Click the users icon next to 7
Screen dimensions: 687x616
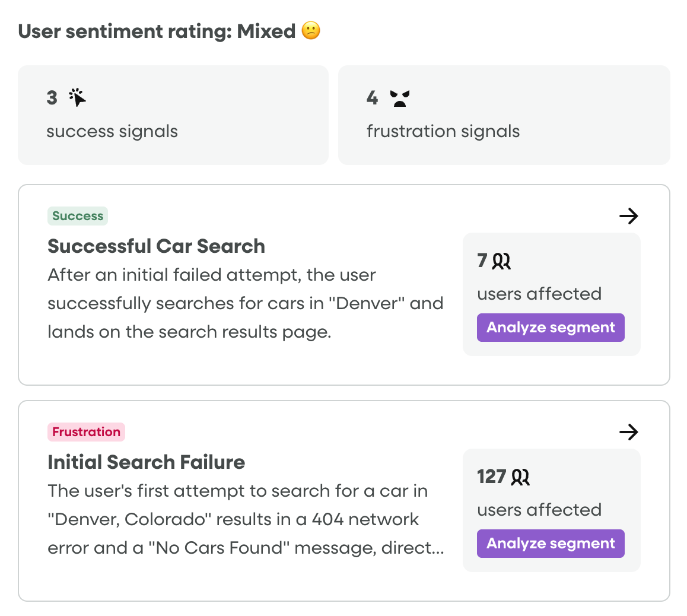[x=501, y=261]
